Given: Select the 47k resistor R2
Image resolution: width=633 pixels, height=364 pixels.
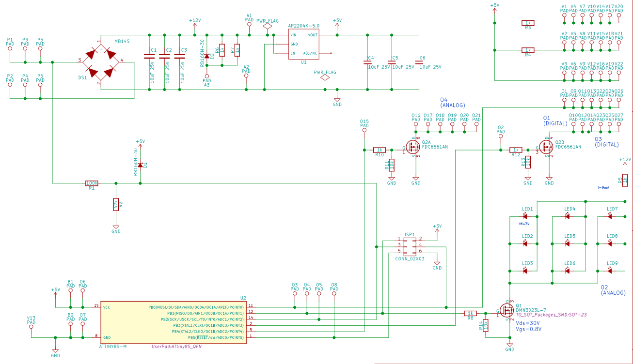Looking at the screenshot, I should point(116,205).
